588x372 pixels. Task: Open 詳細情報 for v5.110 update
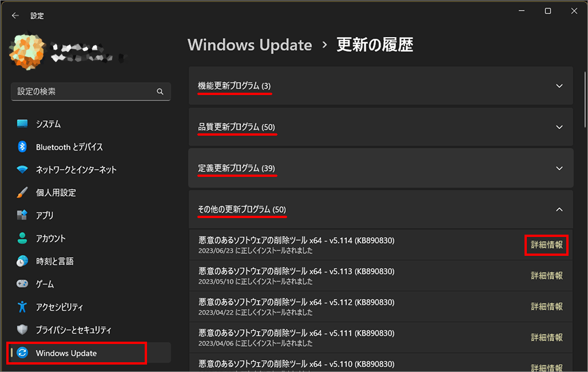[546, 367]
